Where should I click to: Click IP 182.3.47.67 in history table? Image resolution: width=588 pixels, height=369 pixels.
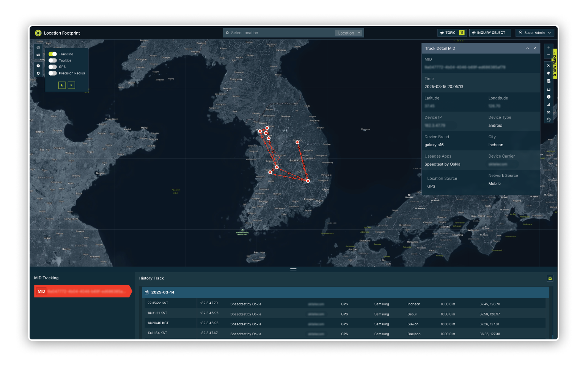[209, 333]
